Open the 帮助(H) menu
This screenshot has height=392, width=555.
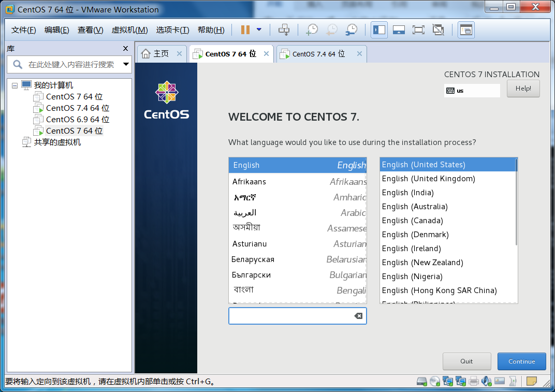[x=211, y=30]
